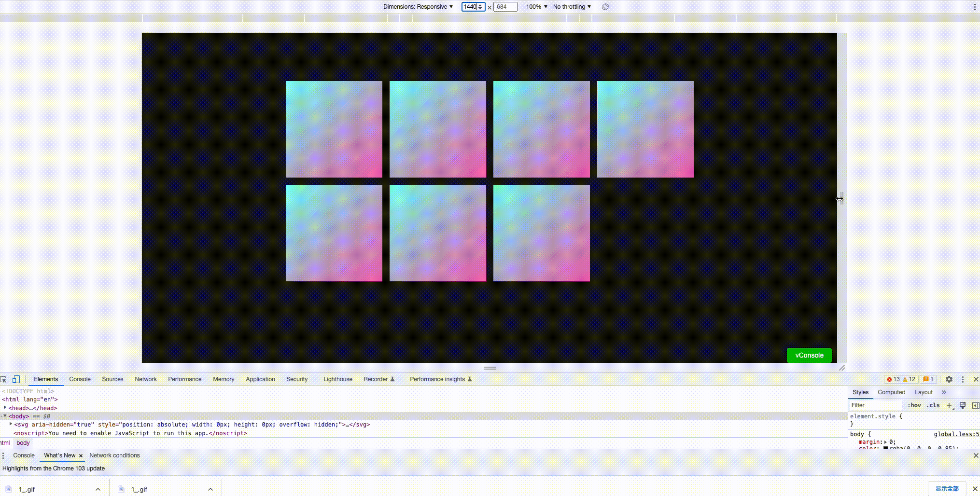Image resolution: width=980 pixels, height=496 pixels.
Task: Open the No throttling dropdown
Action: (x=572, y=7)
